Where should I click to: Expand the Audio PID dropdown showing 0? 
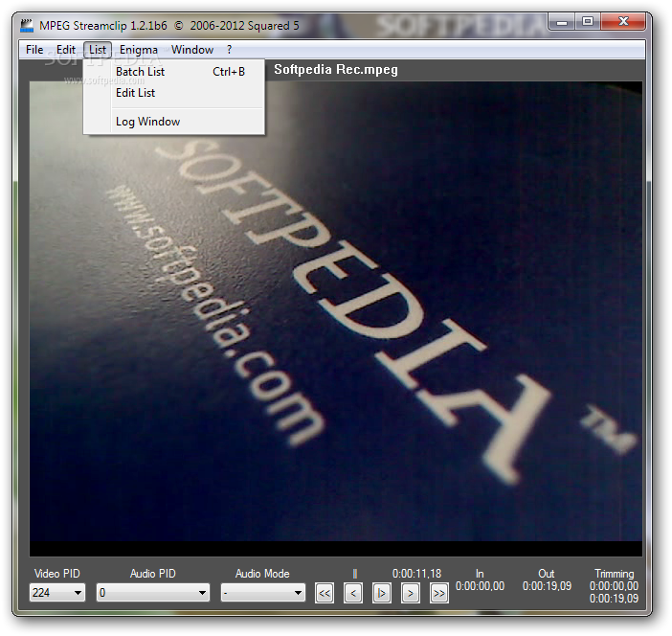click(x=153, y=593)
